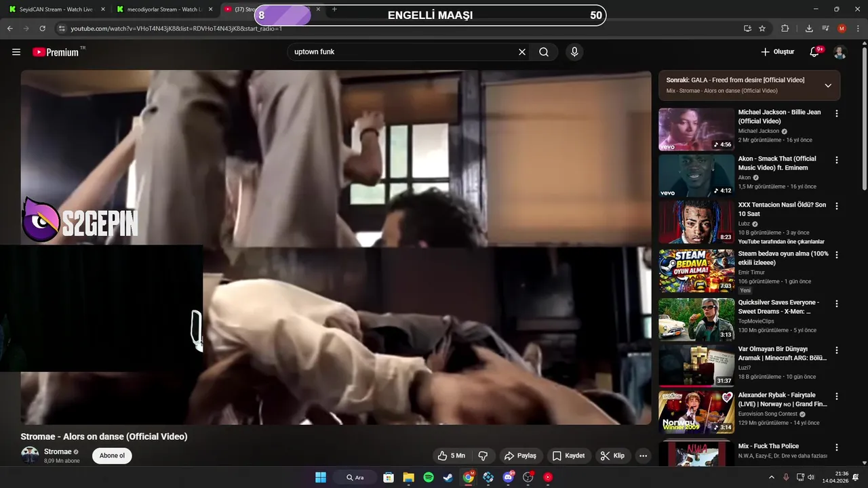
Task: Dislike the video with thumbs down
Action: click(484, 456)
